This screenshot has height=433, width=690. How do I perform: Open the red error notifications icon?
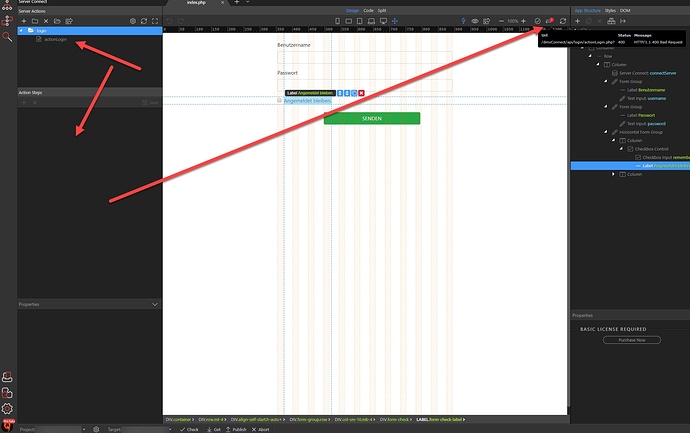tap(550, 21)
